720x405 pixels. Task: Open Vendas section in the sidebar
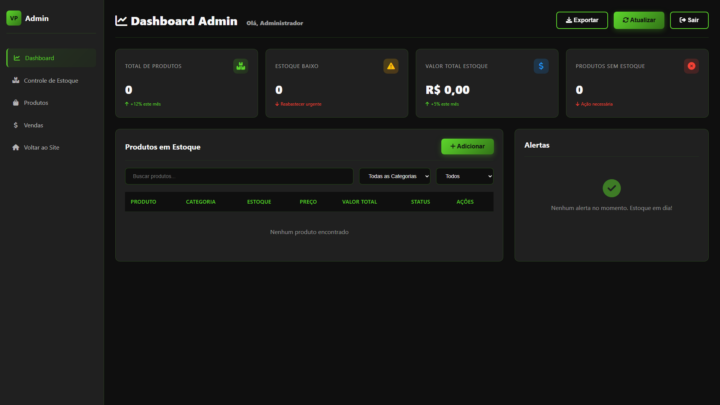pos(33,125)
